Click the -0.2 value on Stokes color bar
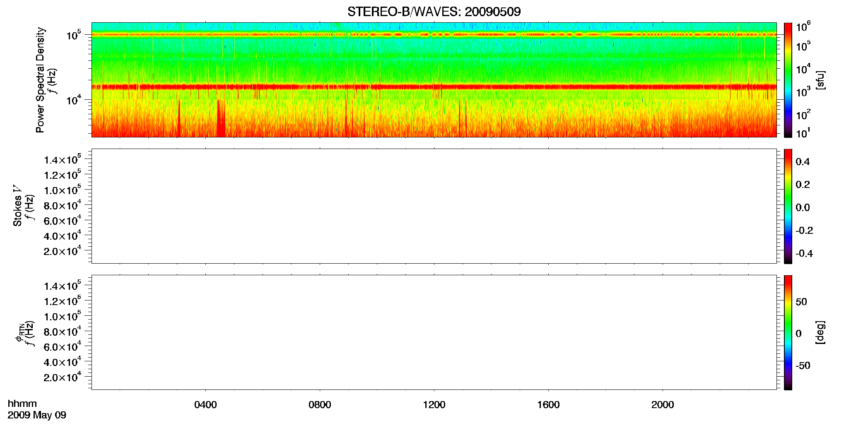 (804, 231)
